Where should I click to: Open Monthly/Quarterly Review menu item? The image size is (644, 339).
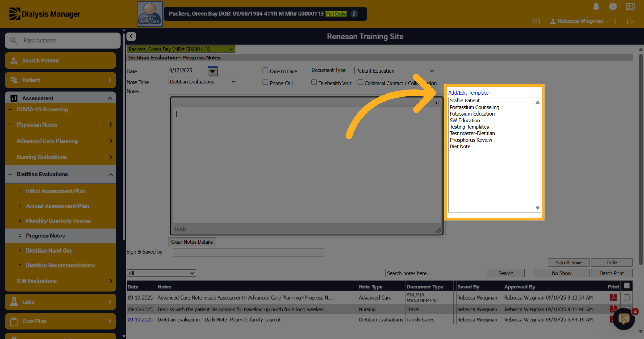tap(58, 221)
